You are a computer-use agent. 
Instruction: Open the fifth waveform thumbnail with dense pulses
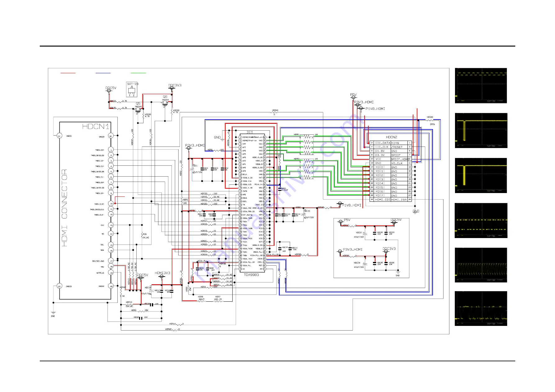481,265
